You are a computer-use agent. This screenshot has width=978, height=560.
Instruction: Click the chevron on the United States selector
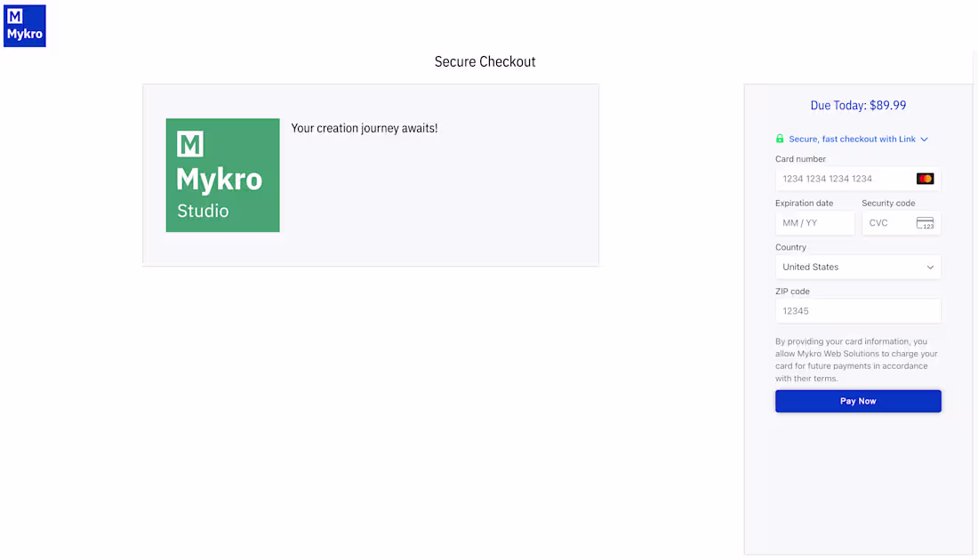(930, 267)
